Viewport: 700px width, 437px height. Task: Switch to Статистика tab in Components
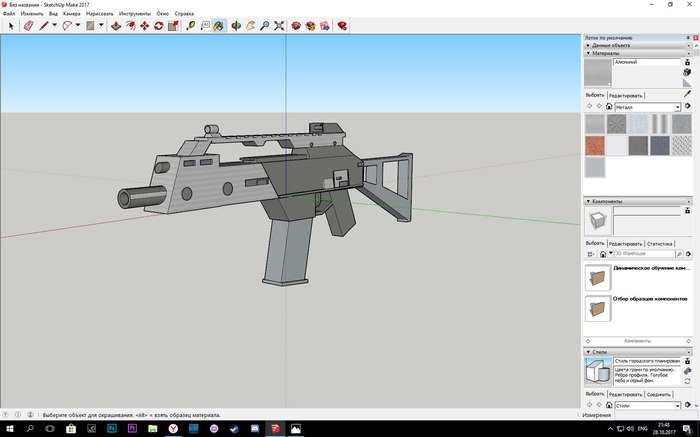click(x=661, y=244)
